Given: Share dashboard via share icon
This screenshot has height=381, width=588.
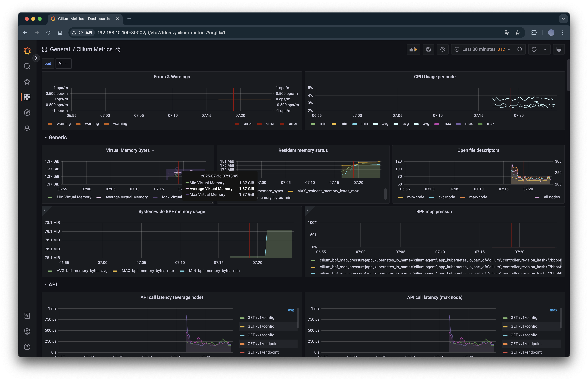Looking at the screenshot, I should [118, 49].
